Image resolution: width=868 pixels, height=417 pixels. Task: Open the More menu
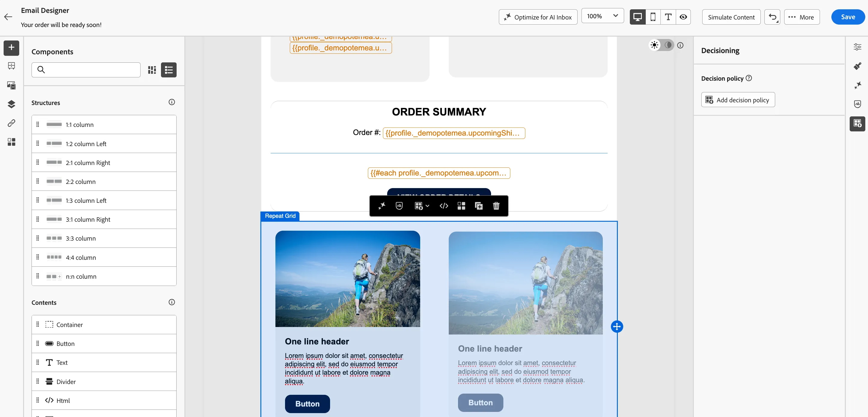point(802,17)
